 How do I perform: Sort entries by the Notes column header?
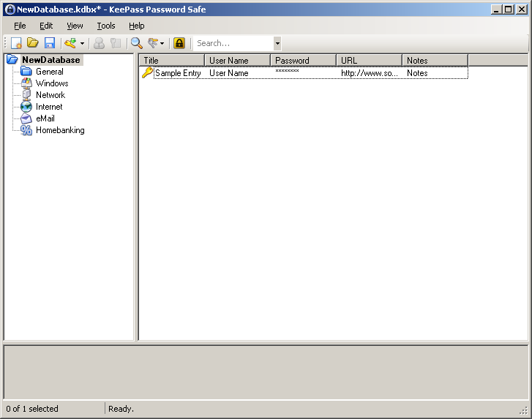[435, 61]
